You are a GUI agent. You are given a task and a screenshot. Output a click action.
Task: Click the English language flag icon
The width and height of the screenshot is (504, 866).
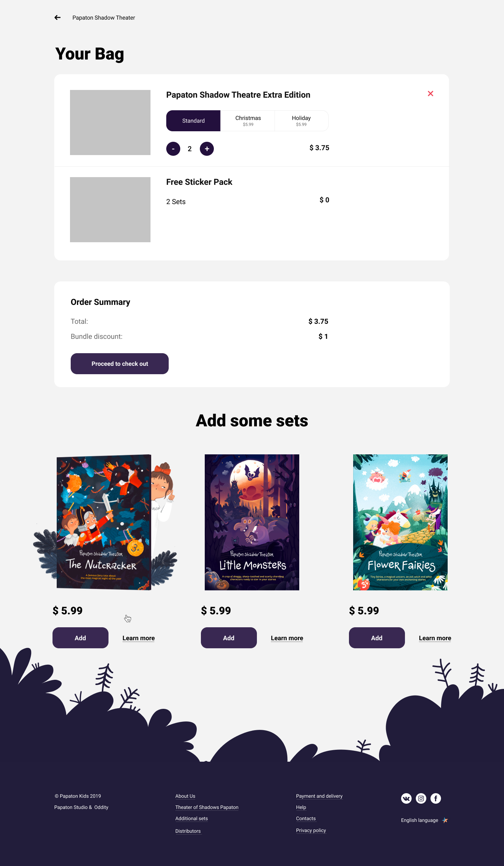(445, 820)
